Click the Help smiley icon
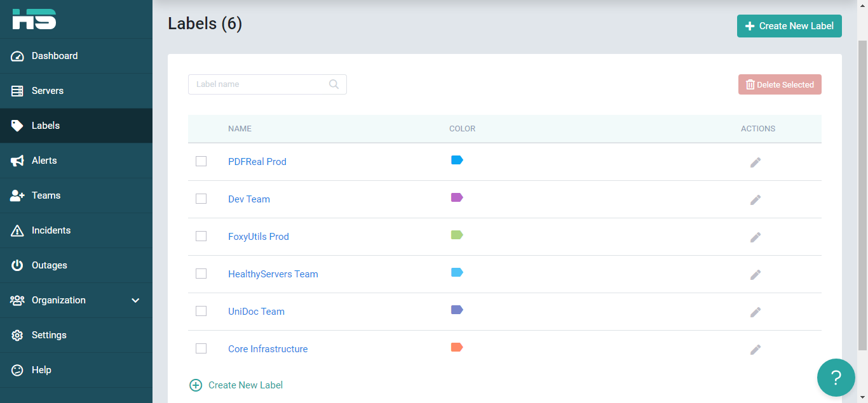 pyautogui.click(x=18, y=370)
